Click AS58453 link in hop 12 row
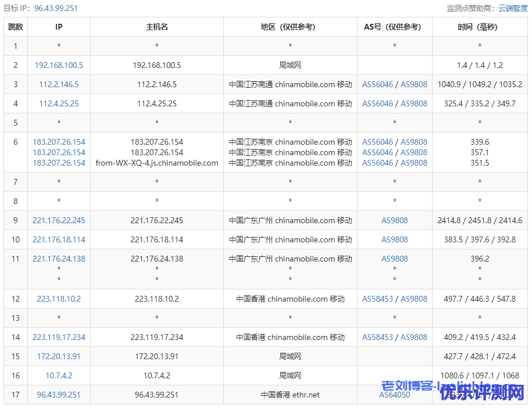Screen dimensions: 532x408 [x=378, y=299]
